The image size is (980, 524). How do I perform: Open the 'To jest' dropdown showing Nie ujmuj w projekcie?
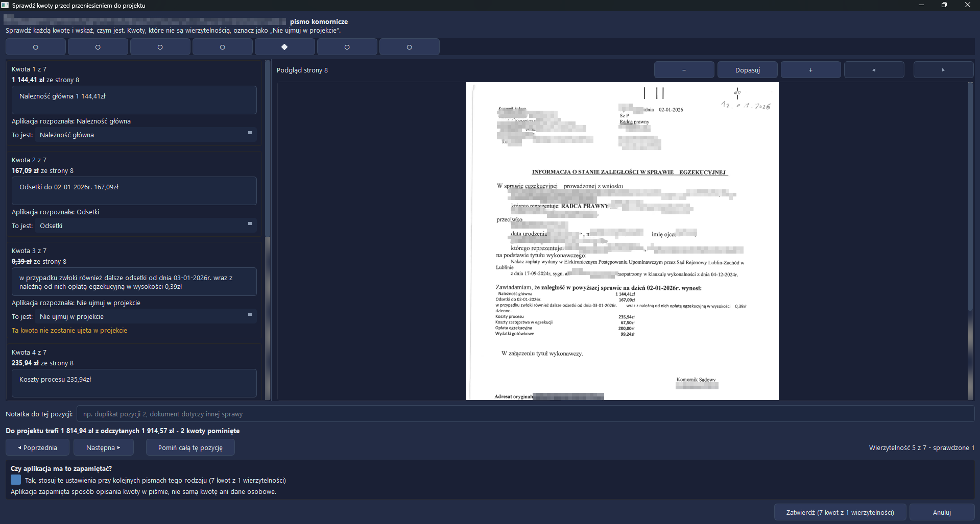pyautogui.click(x=146, y=316)
